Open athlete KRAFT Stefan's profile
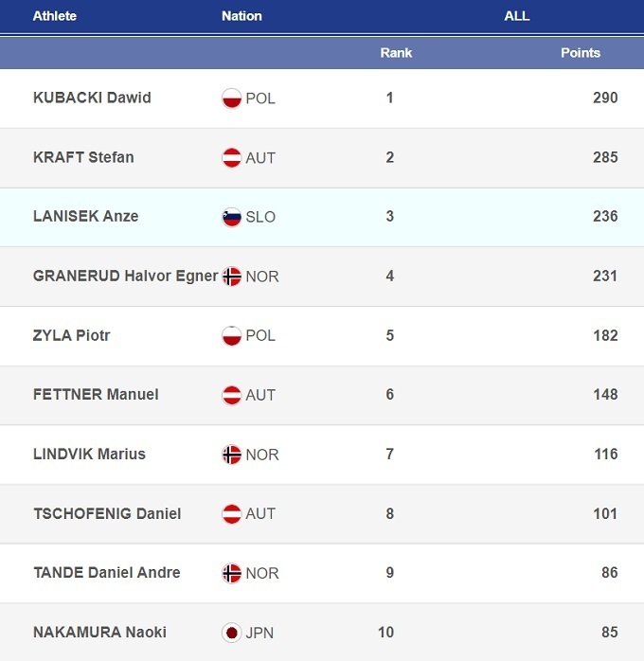Viewport: 644px width, 661px height. pos(83,157)
